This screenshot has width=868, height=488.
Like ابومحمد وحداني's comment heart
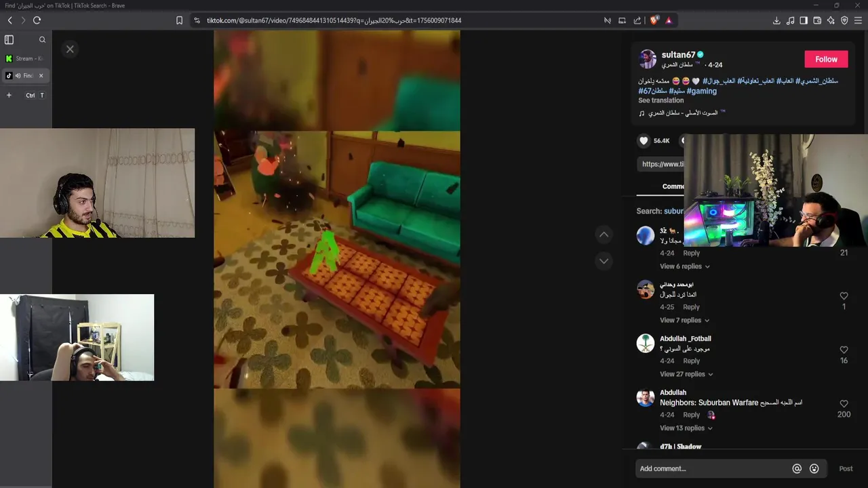tap(844, 296)
